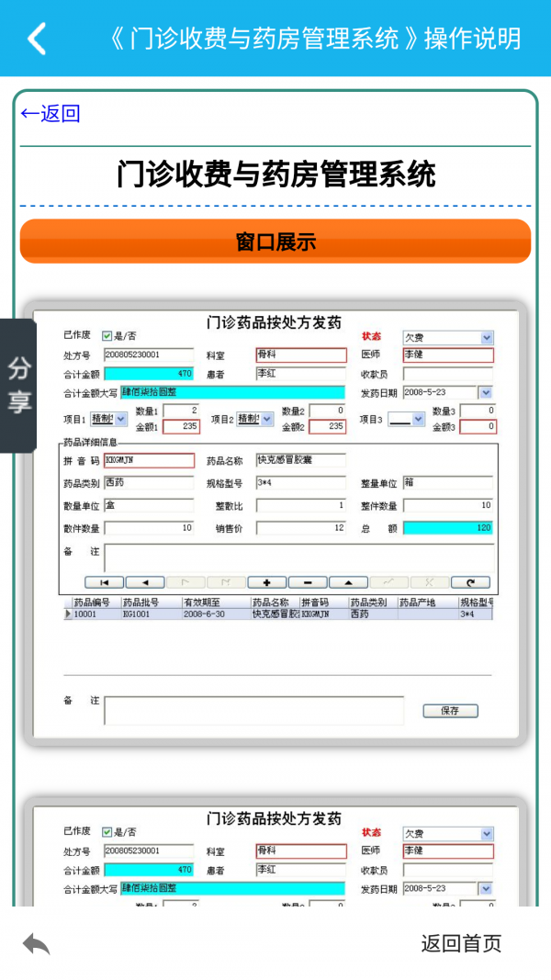
Task: Open 发药日期 date dropdown in upper form
Action: (486, 392)
